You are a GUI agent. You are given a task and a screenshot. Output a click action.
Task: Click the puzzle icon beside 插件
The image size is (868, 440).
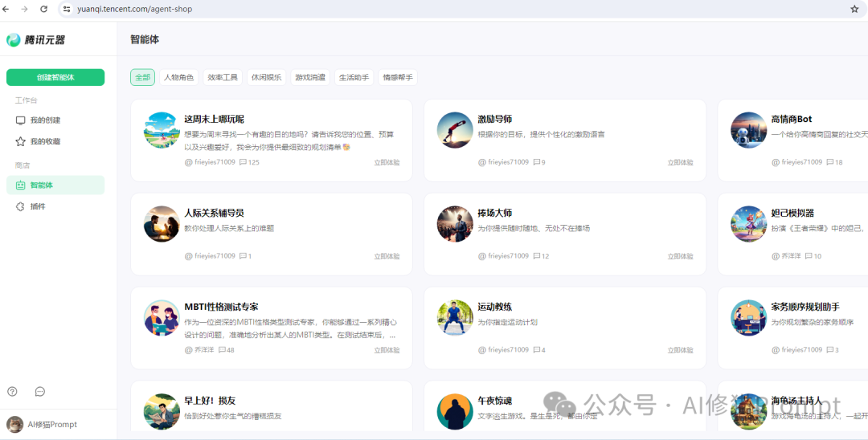[x=20, y=206]
